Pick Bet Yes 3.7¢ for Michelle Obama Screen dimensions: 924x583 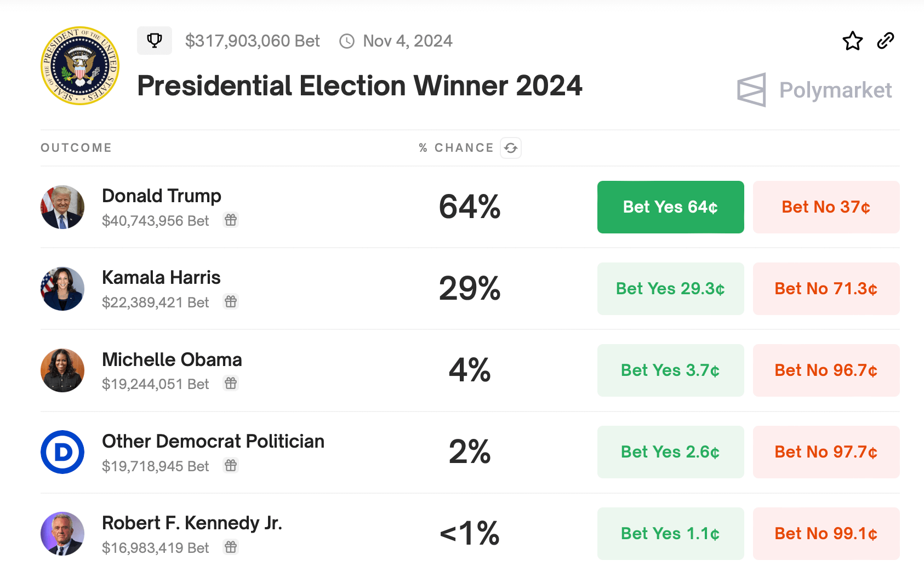pos(670,370)
